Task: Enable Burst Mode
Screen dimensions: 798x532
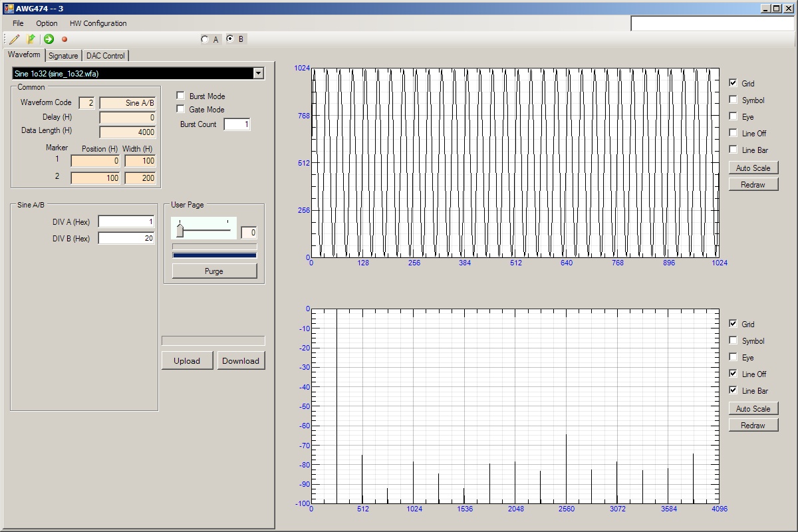Action: (180, 95)
